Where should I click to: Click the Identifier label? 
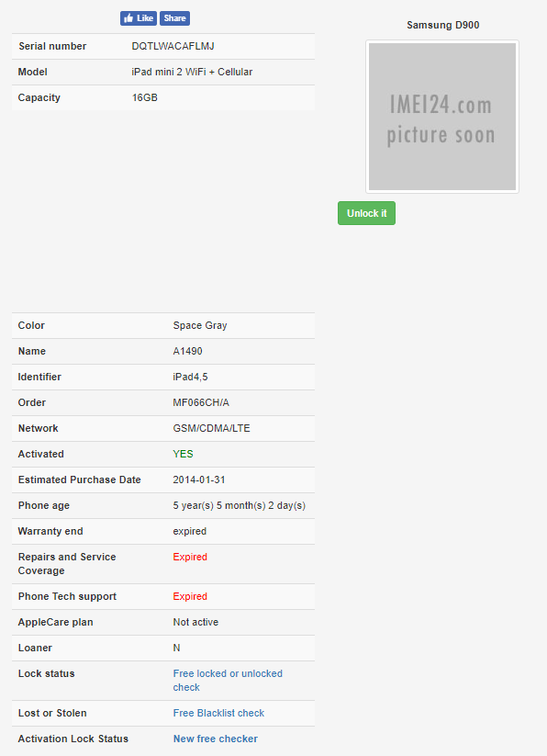[x=39, y=377]
